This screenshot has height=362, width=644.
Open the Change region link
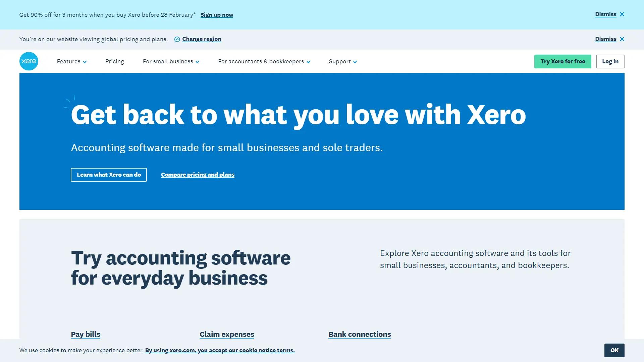tap(202, 39)
